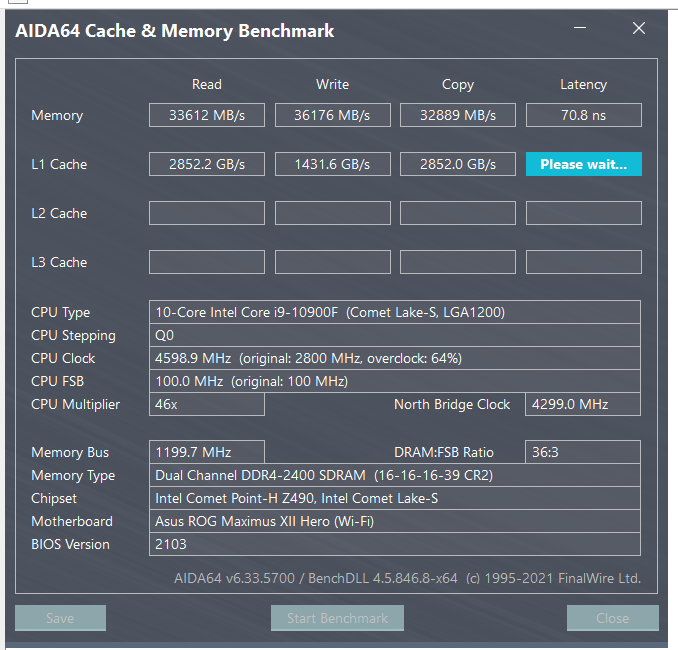Select the Memory Latency value 70.8 ns

click(584, 115)
